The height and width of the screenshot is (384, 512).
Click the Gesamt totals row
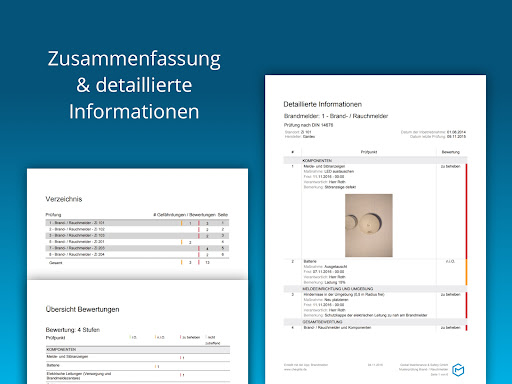(137, 263)
